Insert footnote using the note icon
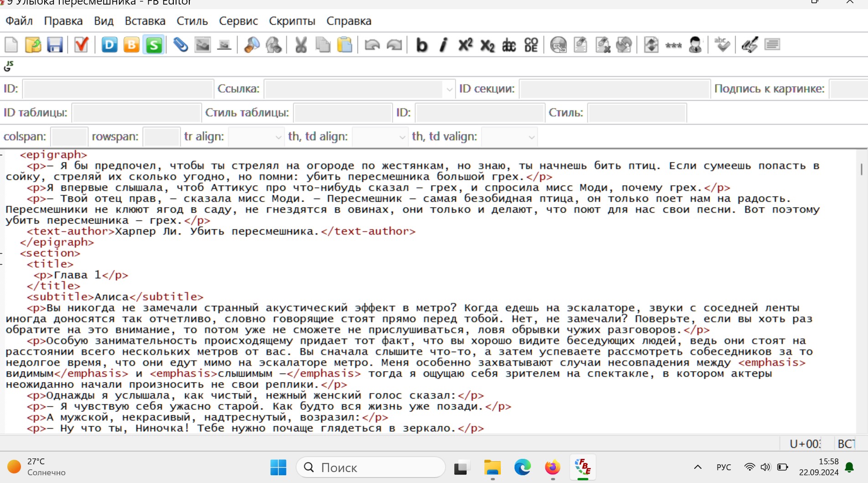The image size is (868, 483). click(x=580, y=45)
